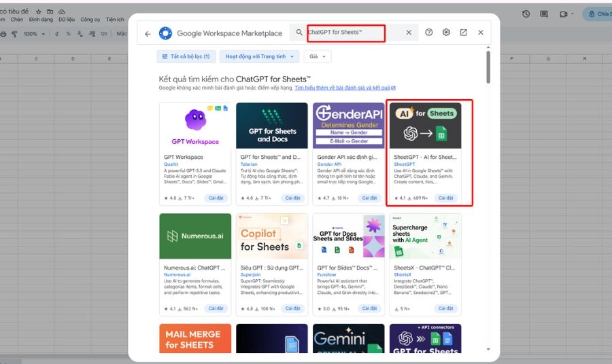Open the GPT Workspace app thumbnail
Screen dimensions: 612x364
(195, 126)
